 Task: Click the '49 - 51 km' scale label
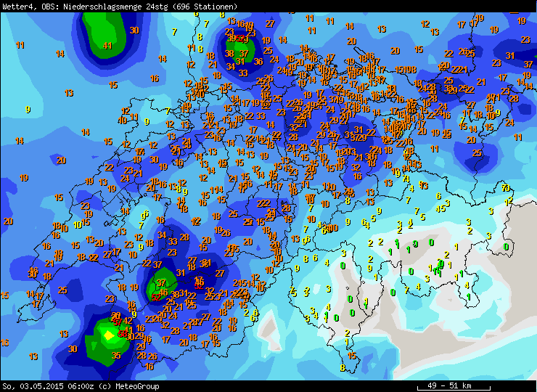click(449, 385)
